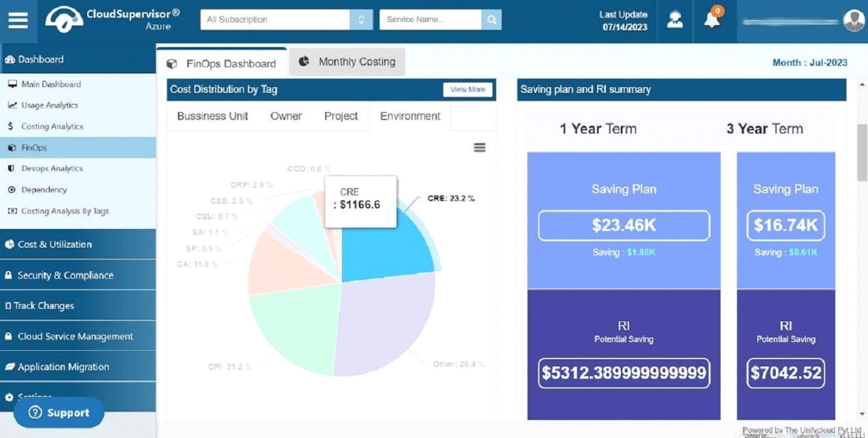
Task: Click the Application Migration leaf icon
Action: tap(10, 367)
